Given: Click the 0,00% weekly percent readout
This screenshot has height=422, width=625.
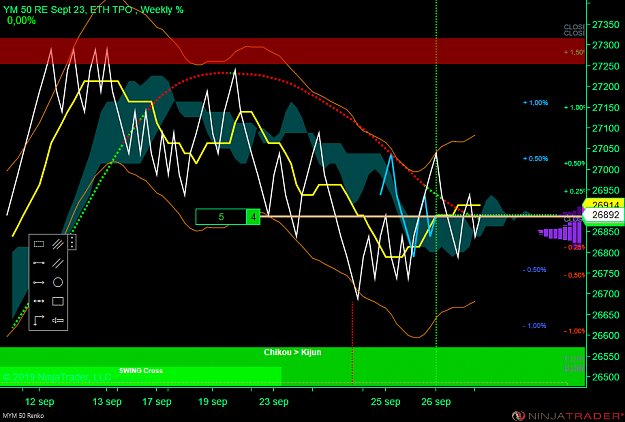Looking at the screenshot, I should [22, 20].
